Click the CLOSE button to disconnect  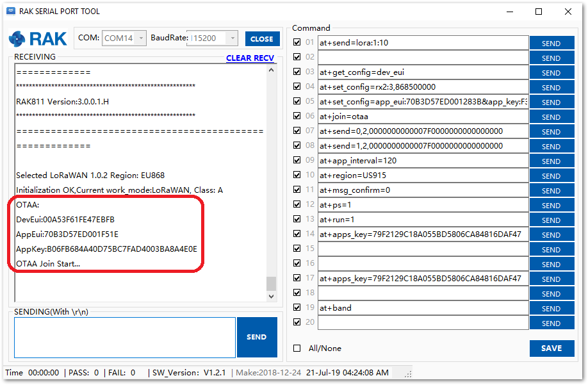pos(262,38)
